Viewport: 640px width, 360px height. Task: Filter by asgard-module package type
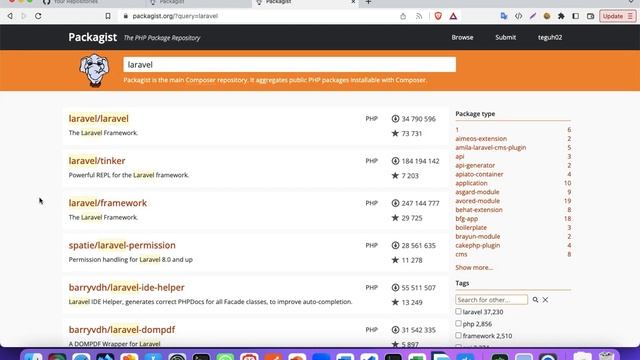[x=477, y=192]
